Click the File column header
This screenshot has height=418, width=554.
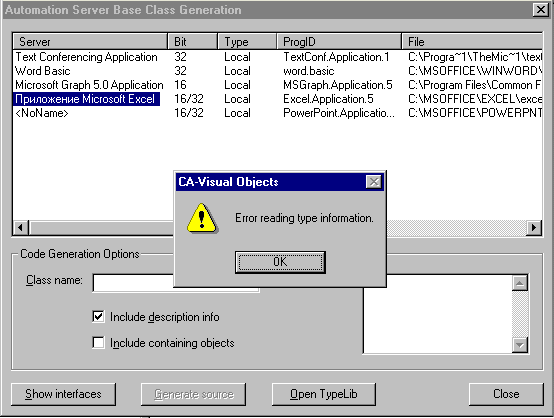point(472,42)
